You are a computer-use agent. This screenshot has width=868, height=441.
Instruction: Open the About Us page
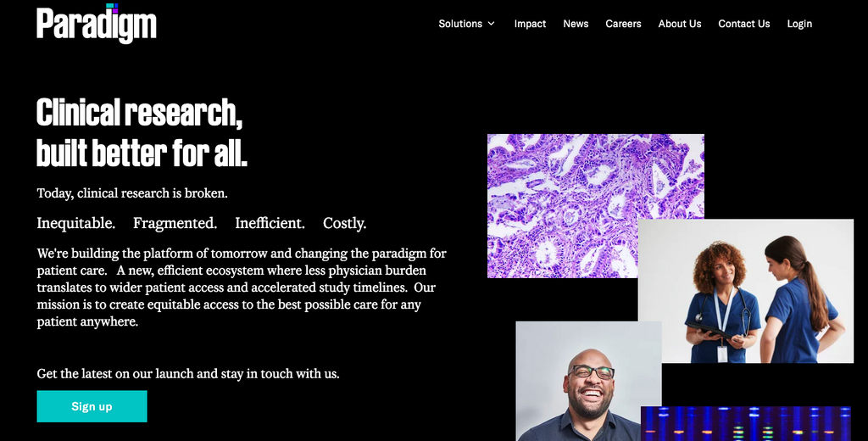click(x=680, y=24)
